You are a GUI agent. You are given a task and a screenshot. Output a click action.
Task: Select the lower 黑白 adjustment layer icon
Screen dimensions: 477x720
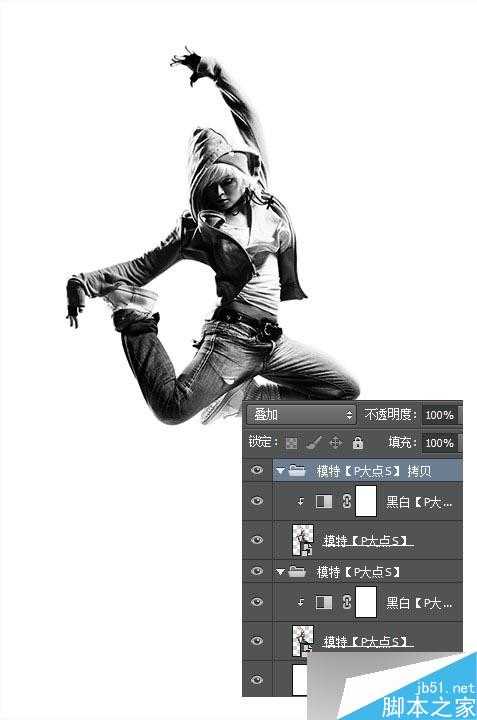[x=324, y=602]
